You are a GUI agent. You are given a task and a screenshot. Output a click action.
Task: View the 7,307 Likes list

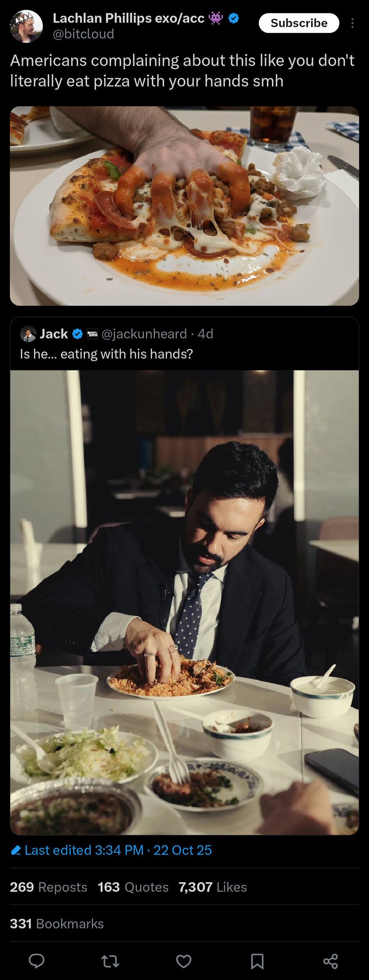212,887
